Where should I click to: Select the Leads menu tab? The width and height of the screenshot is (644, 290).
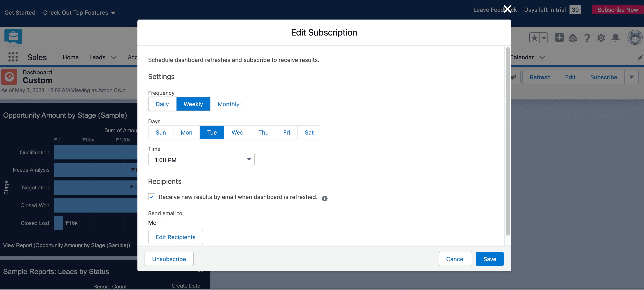click(x=97, y=57)
